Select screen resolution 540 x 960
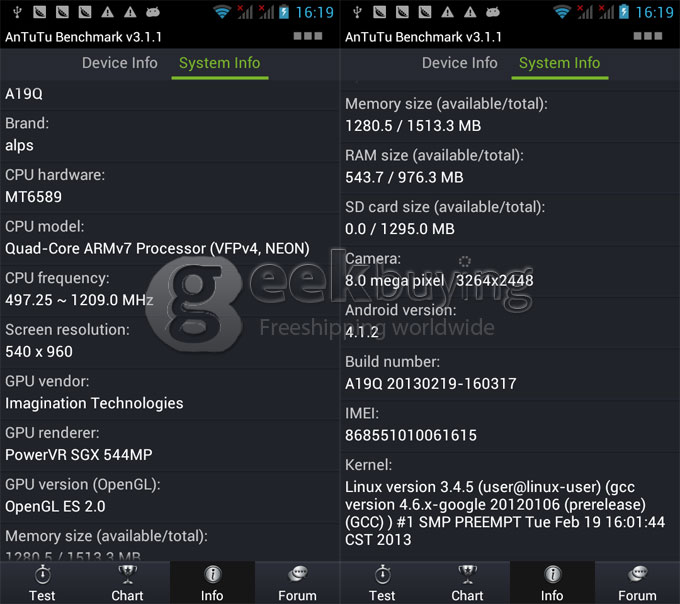Viewport: 680px width, 604px height. pyautogui.click(x=39, y=352)
